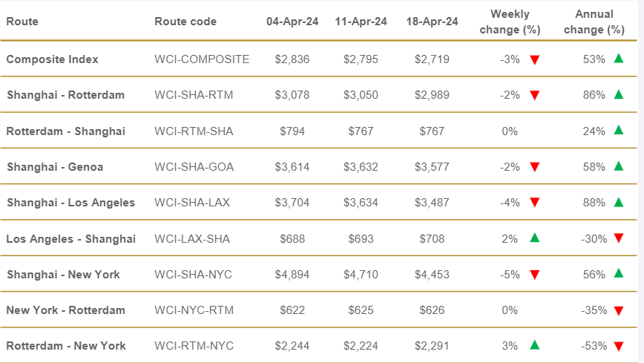
Task: Click the Route code column header
Action: coord(185,22)
